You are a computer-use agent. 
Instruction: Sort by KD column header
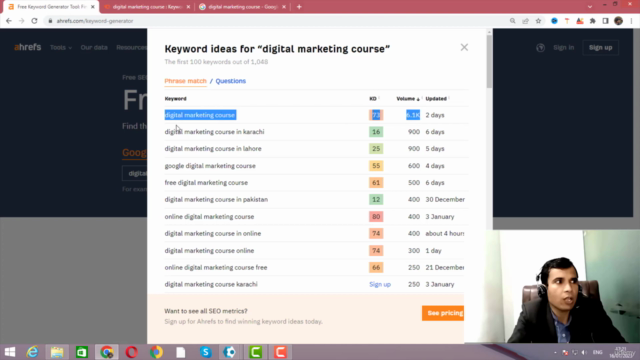[x=374, y=98]
